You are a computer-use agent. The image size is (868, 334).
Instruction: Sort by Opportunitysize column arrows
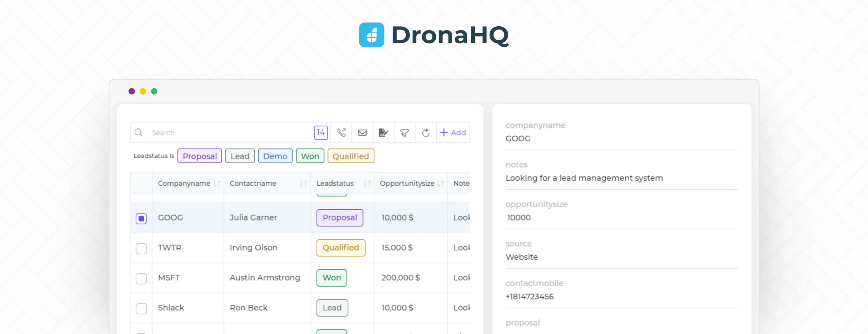point(440,184)
